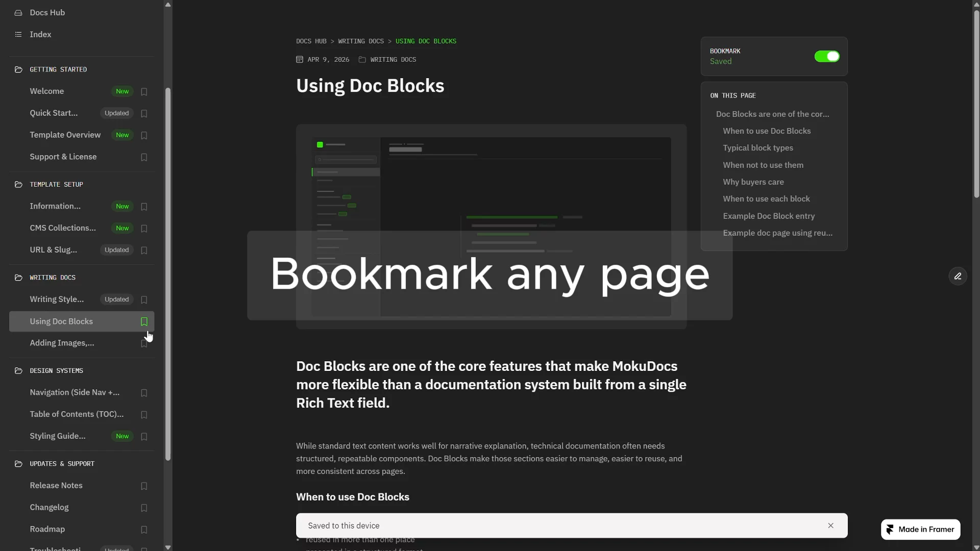The width and height of the screenshot is (980, 551).
Task: Toggle bookmark icon for Welcome page
Action: pyautogui.click(x=144, y=92)
